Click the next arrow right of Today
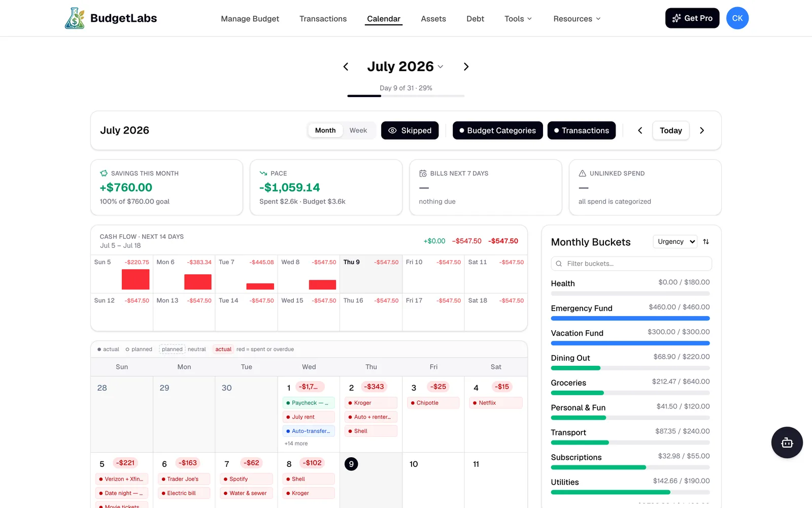This screenshot has width=812, height=508. coord(702,131)
